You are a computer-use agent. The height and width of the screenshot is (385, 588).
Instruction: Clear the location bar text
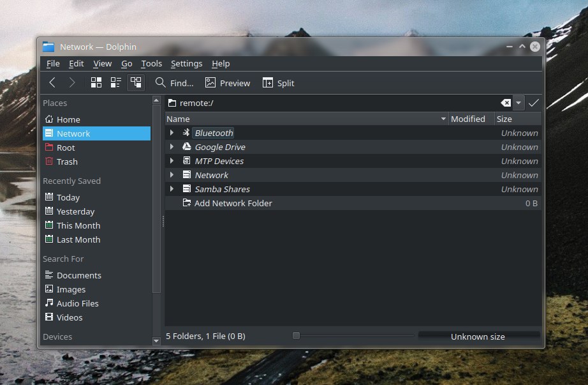tap(506, 103)
